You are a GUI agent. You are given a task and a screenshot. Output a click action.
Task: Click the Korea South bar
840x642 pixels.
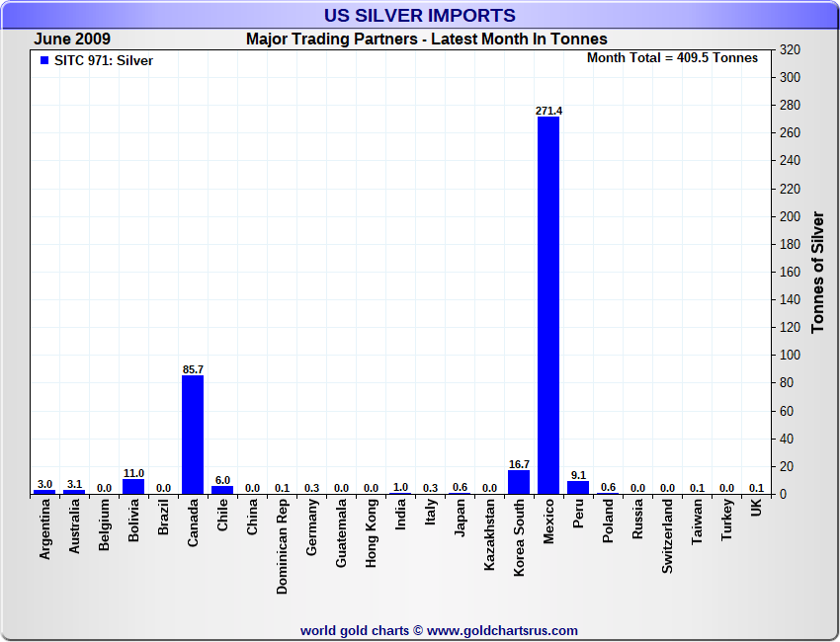coord(519,482)
